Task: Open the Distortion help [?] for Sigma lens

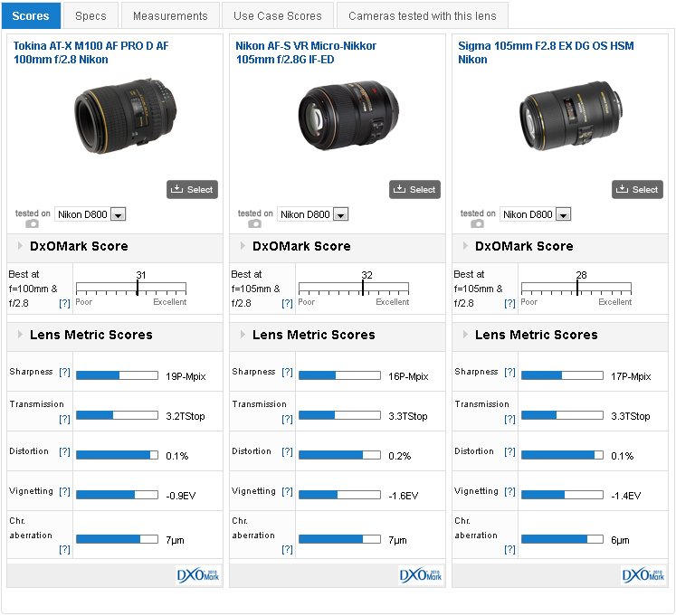Action: coord(509,452)
